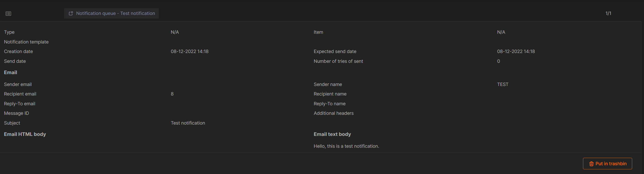This screenshot has width=644, height=174.
Task: Select the Subject value Test notification
Action: [188, 123]
